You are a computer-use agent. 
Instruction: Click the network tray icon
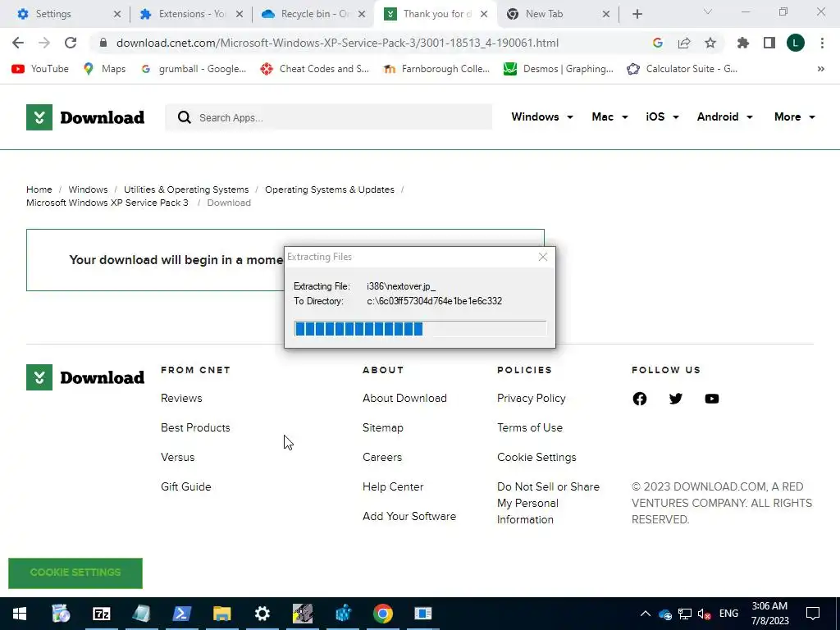pyautogui.click(x=685, y=614)
